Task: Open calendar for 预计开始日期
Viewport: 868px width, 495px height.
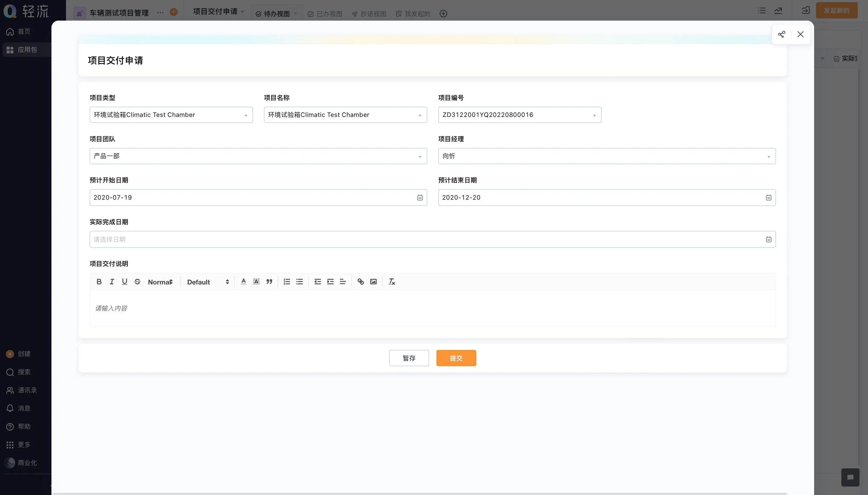Action: pyautogui.click(x=420, y=198)
